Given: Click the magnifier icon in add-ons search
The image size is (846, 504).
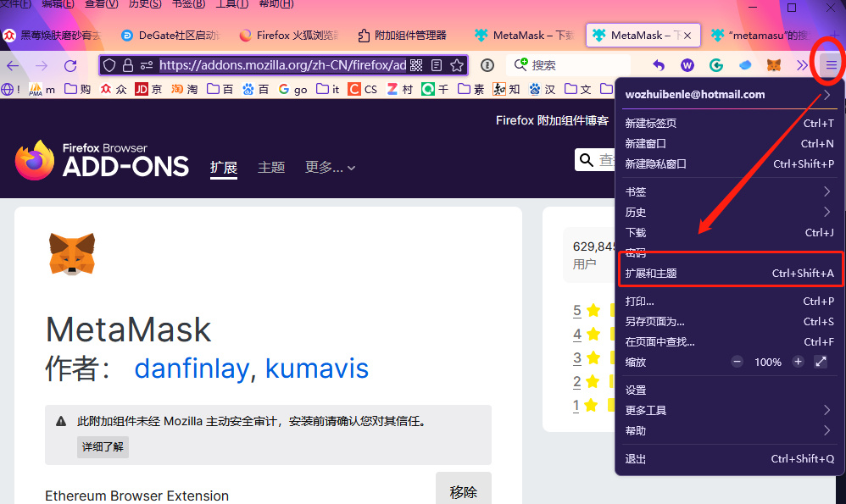Looking at the screenshot, I should [x=586, y=159].
